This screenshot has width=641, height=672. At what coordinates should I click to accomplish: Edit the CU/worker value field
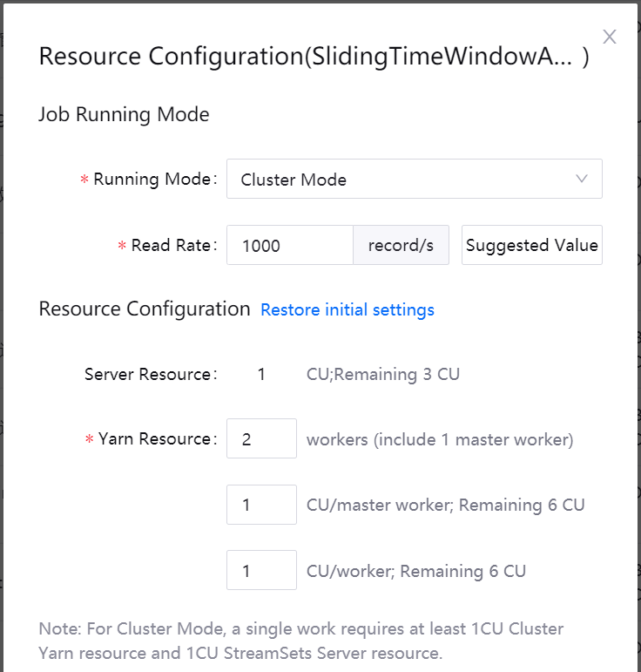point(261,572)
